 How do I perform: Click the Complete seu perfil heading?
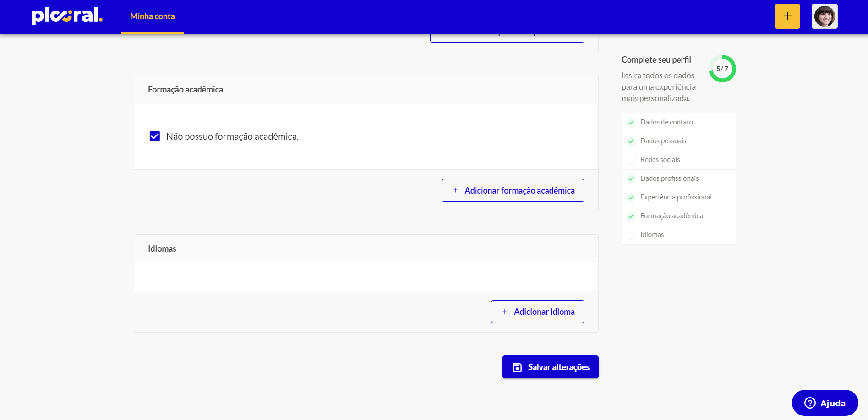tap(656, 60)
